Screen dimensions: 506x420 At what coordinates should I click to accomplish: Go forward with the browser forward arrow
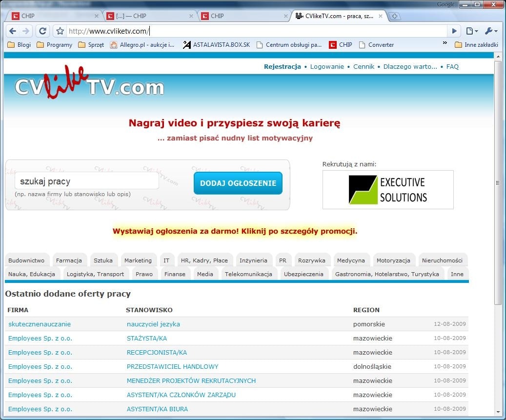(26, 31)
